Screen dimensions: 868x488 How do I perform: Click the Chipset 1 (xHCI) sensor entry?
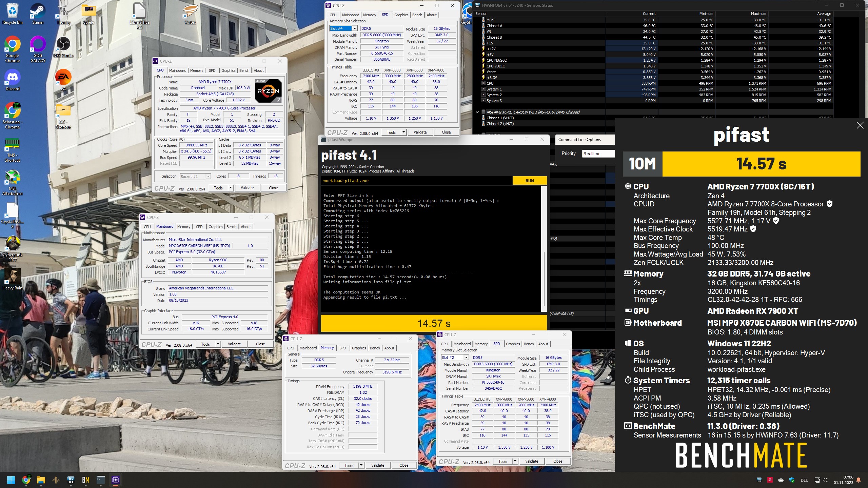[x=500, y=118]
